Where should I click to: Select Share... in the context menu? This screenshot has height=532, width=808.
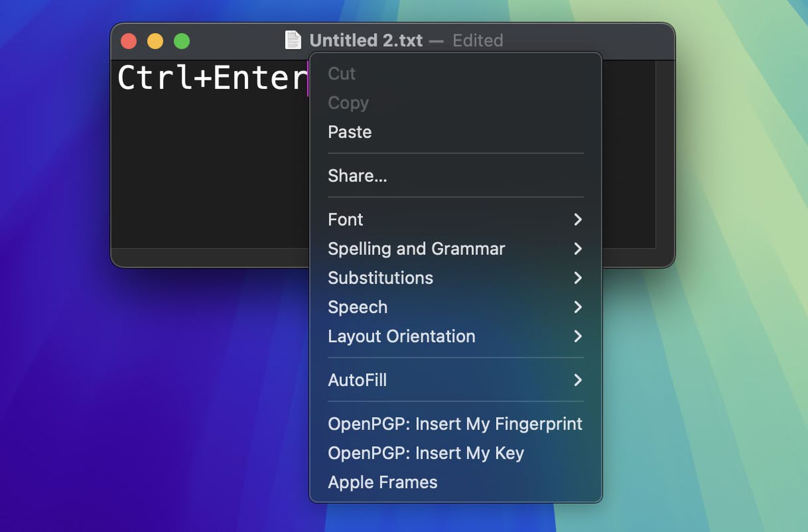(456, 176)
